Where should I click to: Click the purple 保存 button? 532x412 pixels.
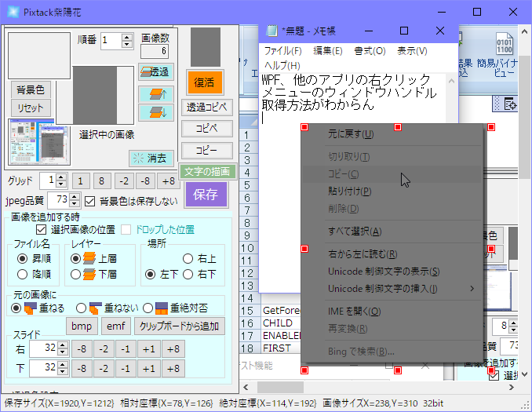(206, 195)
